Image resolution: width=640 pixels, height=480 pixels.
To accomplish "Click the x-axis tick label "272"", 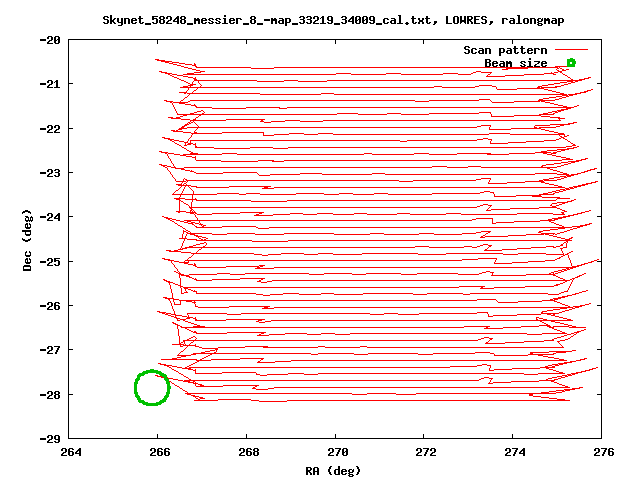I will coord(426,452).
